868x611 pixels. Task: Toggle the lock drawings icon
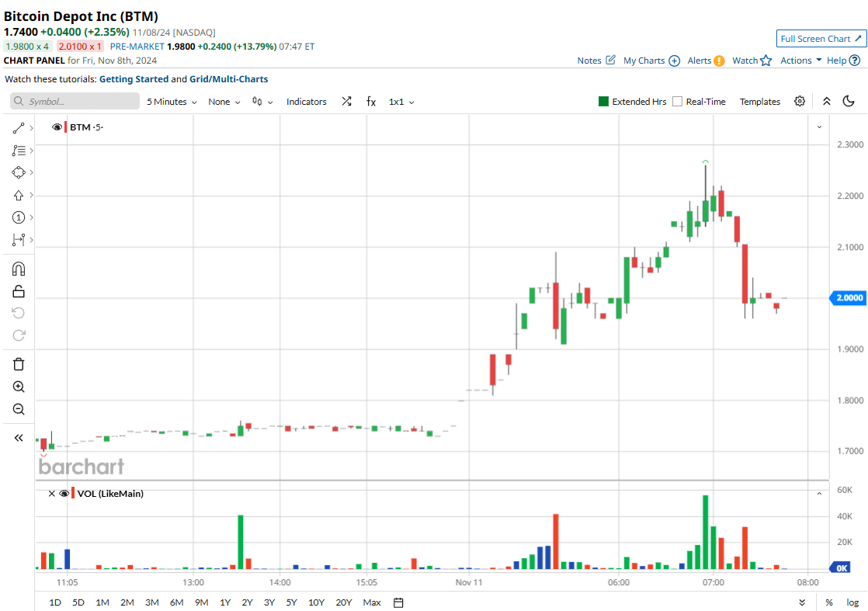pyautogui.click(x=19, y=291)
